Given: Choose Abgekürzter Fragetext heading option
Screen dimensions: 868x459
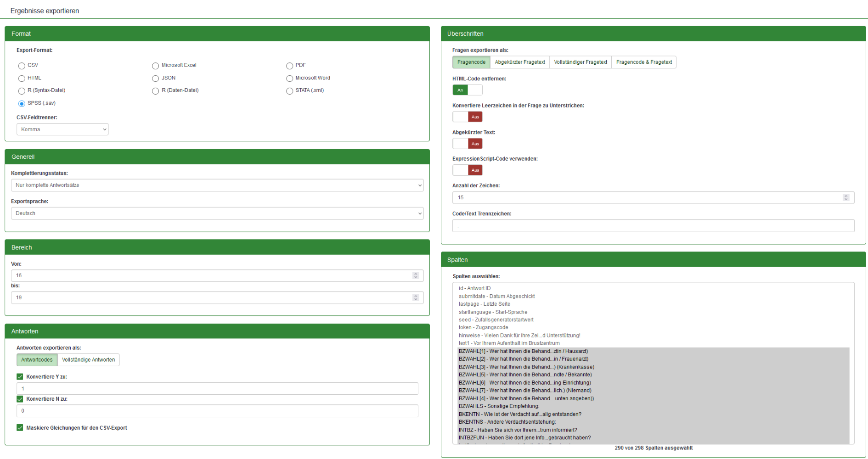Looking at the screenshot, I should coord(519,62).
